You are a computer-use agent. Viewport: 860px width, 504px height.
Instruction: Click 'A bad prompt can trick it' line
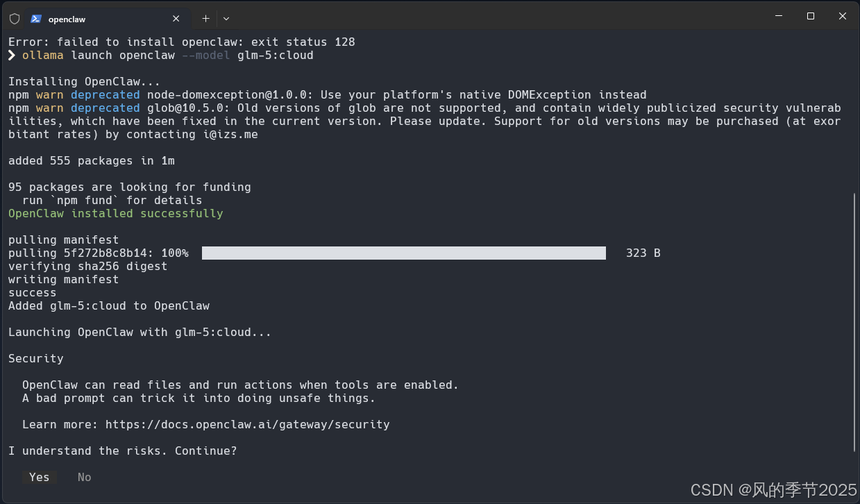199,398
